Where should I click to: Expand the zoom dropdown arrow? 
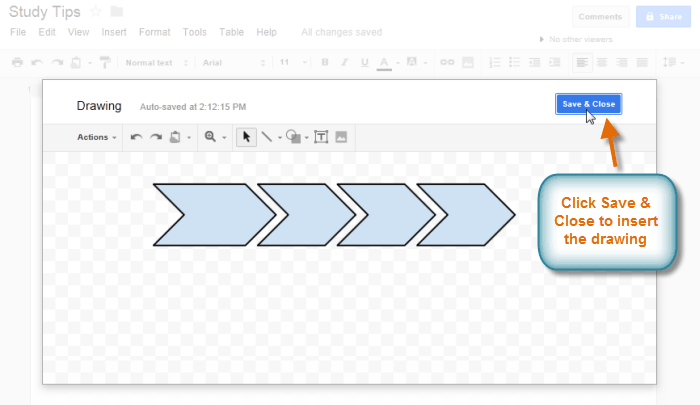coord(224,138)
